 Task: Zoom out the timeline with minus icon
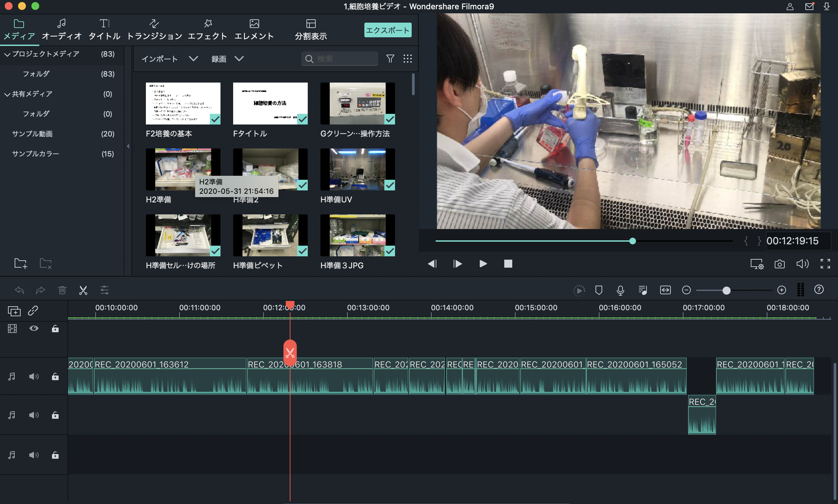click(x=686, y=290)
